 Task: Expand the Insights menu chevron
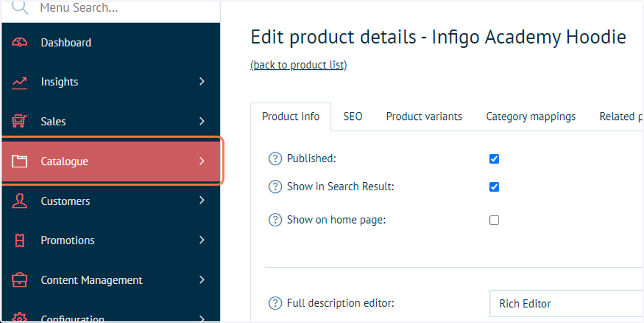[x=202, y=82]
